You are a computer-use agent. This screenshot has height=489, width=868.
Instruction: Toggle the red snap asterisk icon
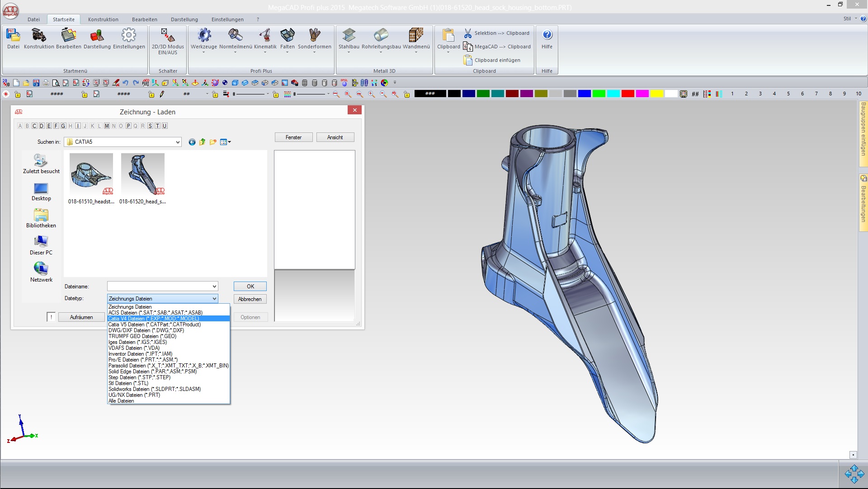(6, 94)
